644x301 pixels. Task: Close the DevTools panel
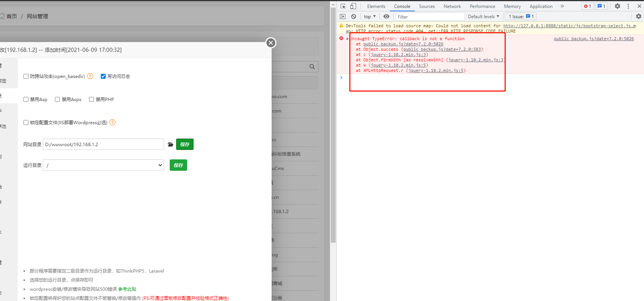(x=640, y=6)
